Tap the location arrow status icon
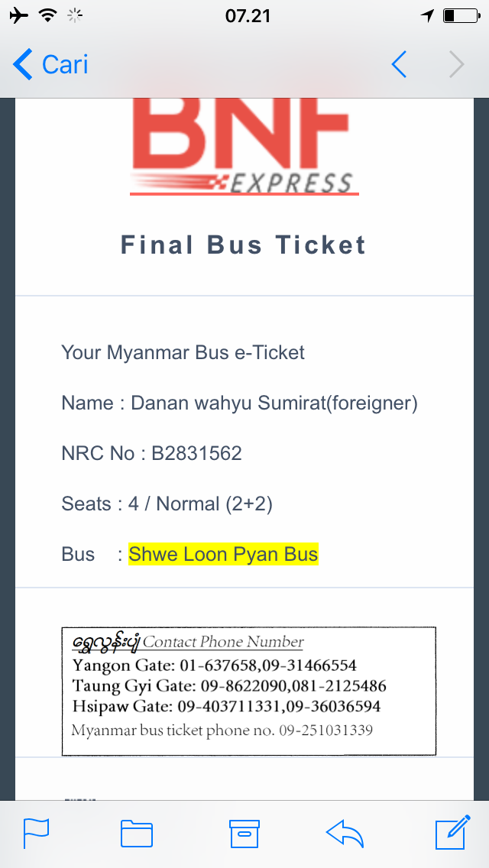 (427, 15)
